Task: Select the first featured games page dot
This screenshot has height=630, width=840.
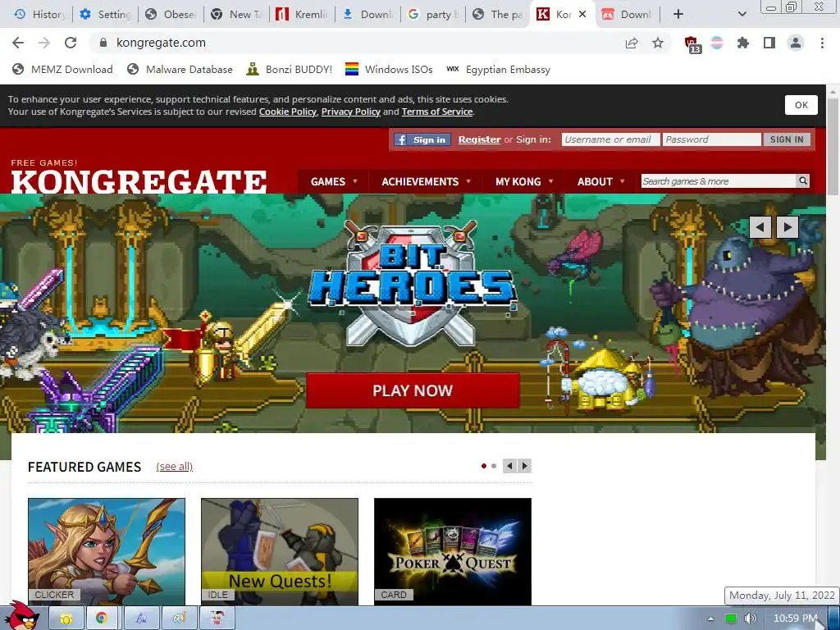Action: (x=484, y=466)
